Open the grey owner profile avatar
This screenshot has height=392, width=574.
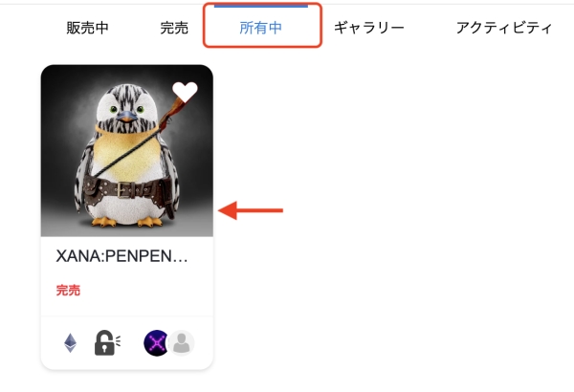182,343
